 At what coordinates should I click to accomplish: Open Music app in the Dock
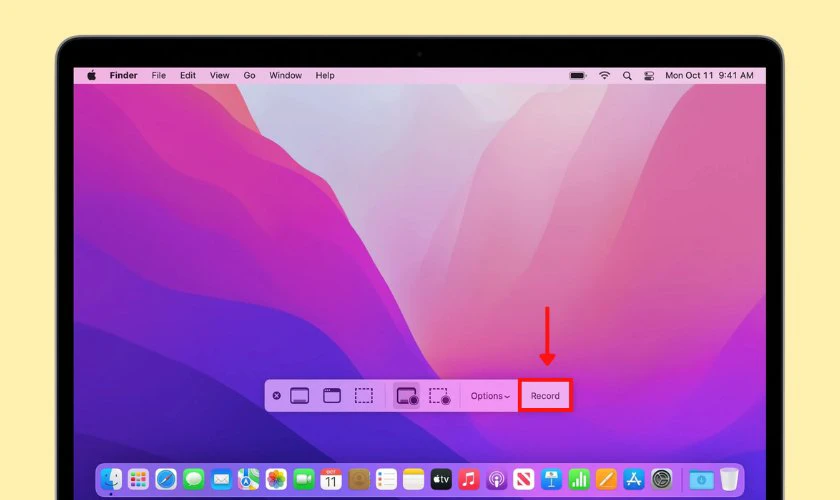(468, 479)
